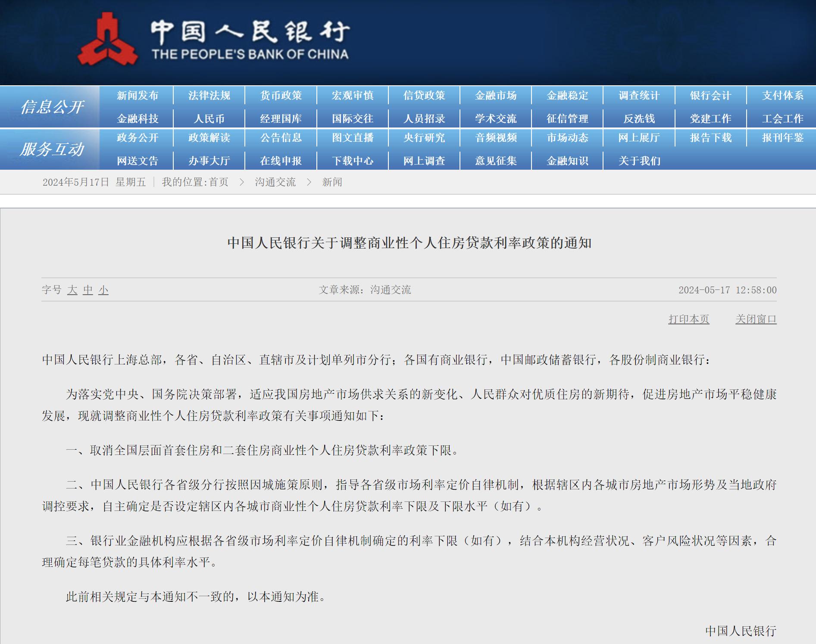Go to 沟通交流 breadcrumb

[275, 182]
